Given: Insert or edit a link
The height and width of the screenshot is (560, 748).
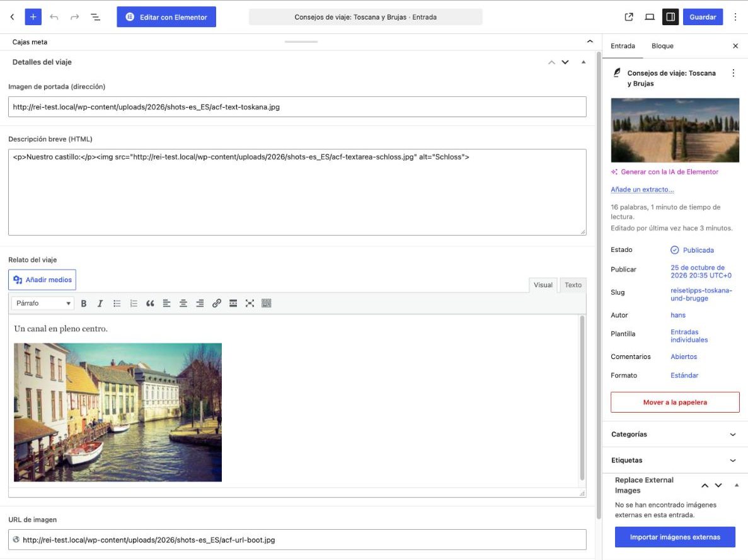Looking at the screenshot, I should [217, 304].
